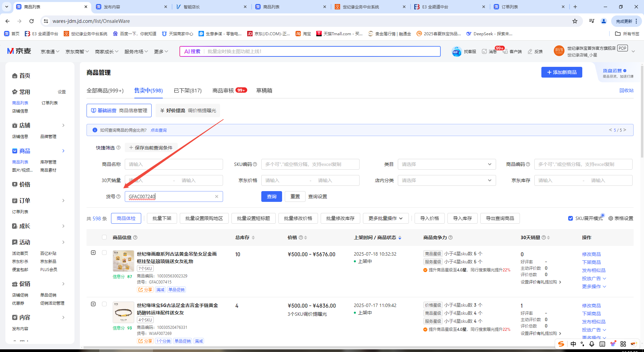Click the 添加新商品 button
This screenshot has height=352, width=644.
pyautogui.click(x=561, y=72)
